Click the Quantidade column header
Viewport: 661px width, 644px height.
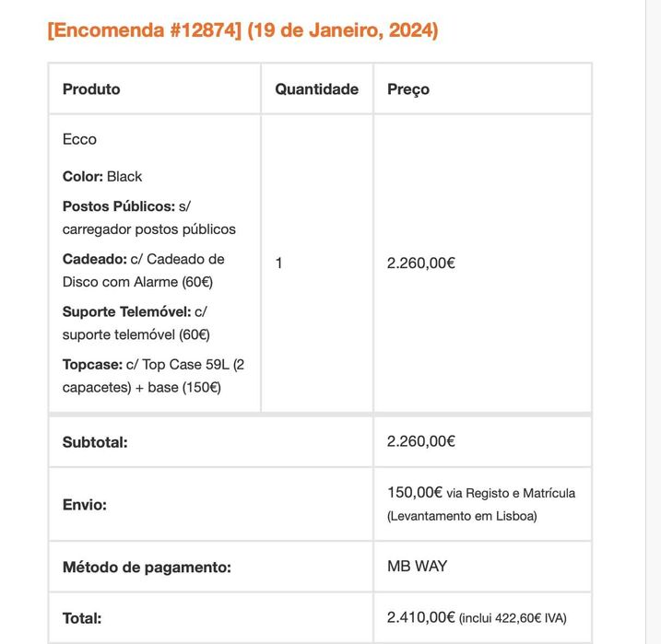pyautogui.click(x=316, y=89)
